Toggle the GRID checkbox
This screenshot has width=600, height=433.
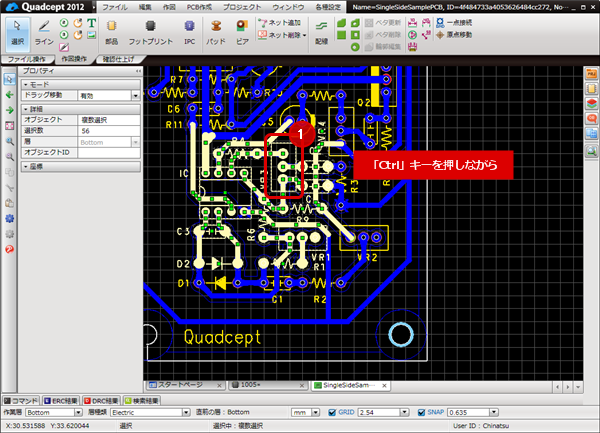click(332, 412)
